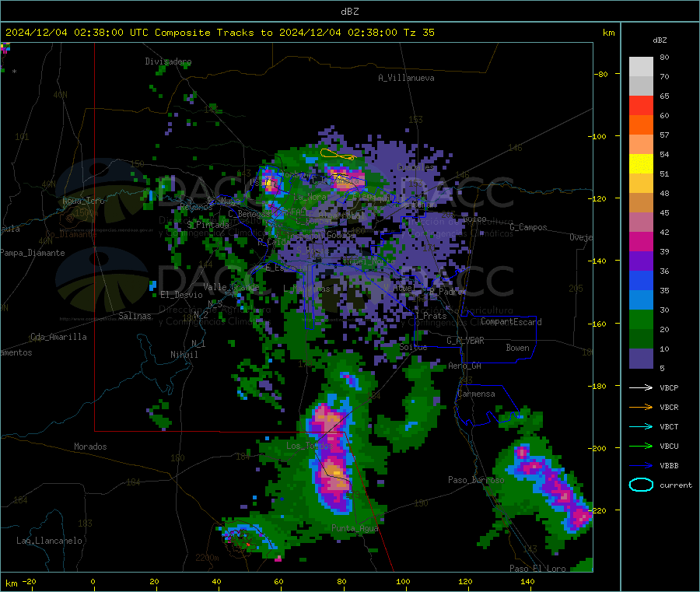Click the magenta 39-42 dBZ swatch
The image size is (700, 592).
pos(641,241)
